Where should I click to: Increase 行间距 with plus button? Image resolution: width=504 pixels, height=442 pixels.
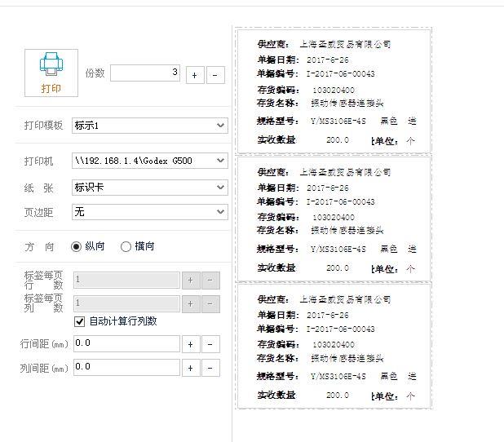click(191, 344)
